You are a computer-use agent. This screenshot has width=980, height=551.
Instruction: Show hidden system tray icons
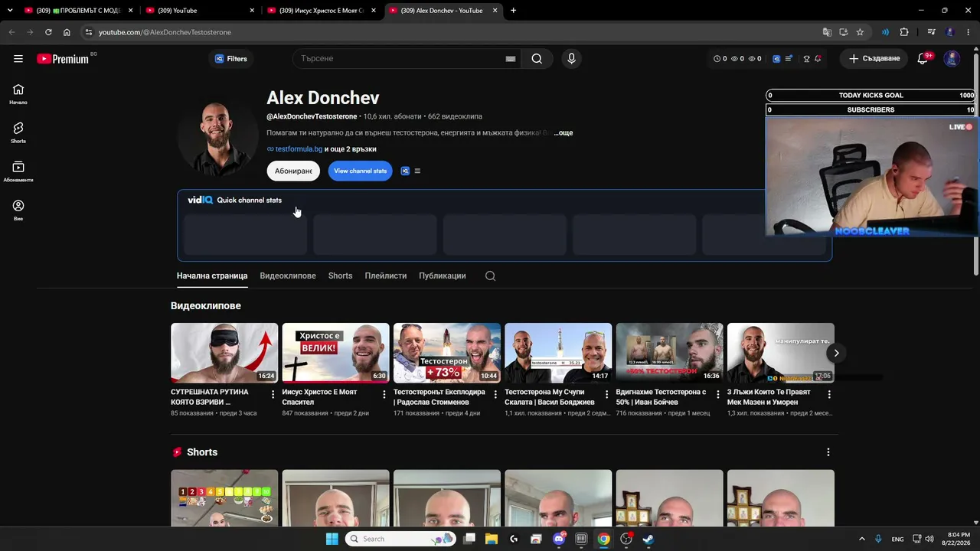click(x=861, y=539)
